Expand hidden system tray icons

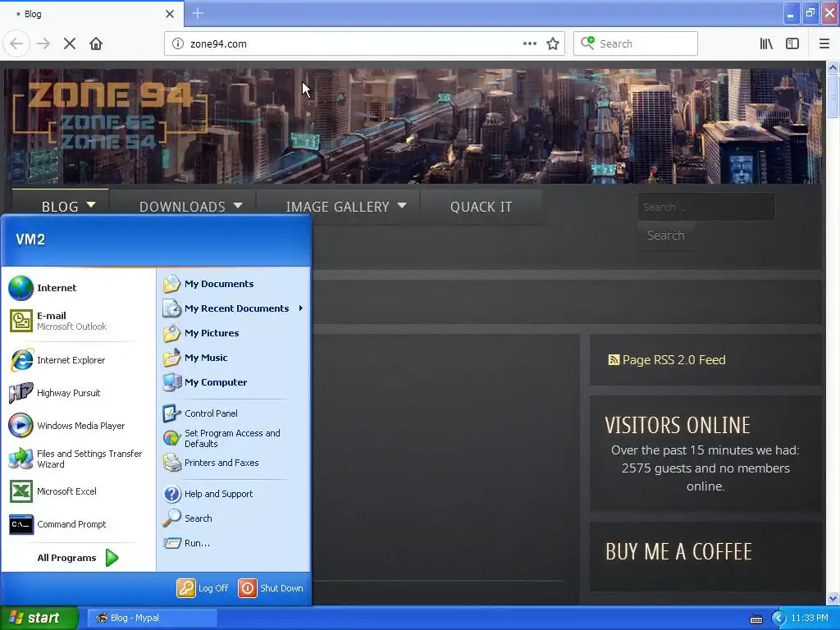778,619
